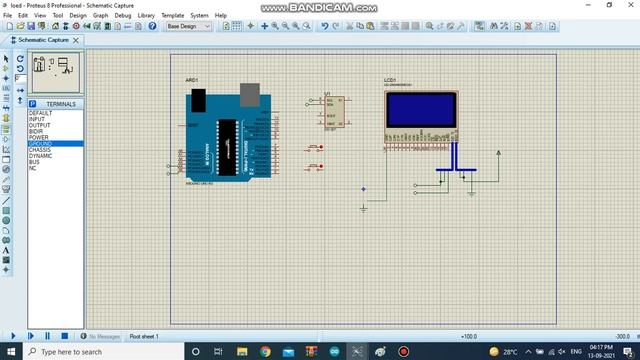The width and height of the screenshot is (640, 360).
Task: Select the 2D Box drawing tool
Action: tap(6, 211)
